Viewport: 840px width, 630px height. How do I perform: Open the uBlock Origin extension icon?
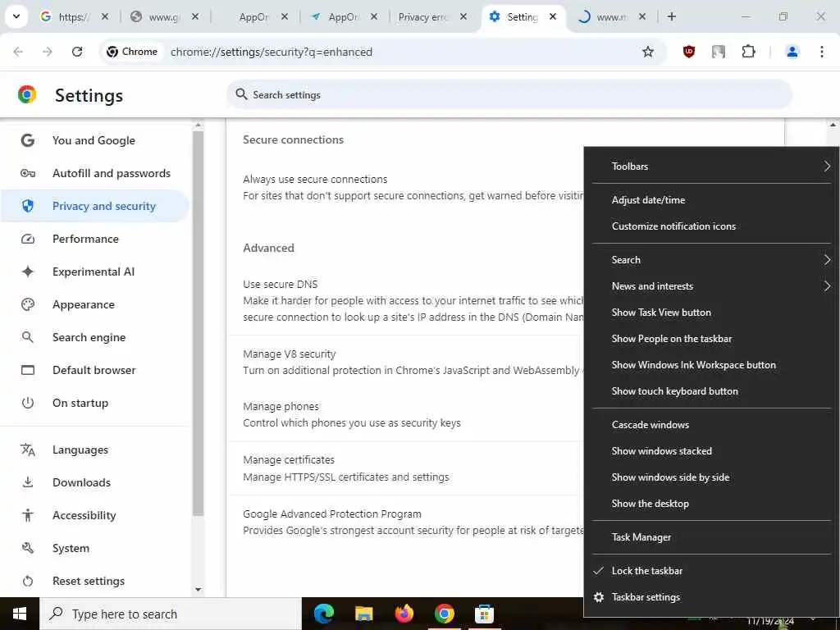pyautogui.click(x=689, y=52)
